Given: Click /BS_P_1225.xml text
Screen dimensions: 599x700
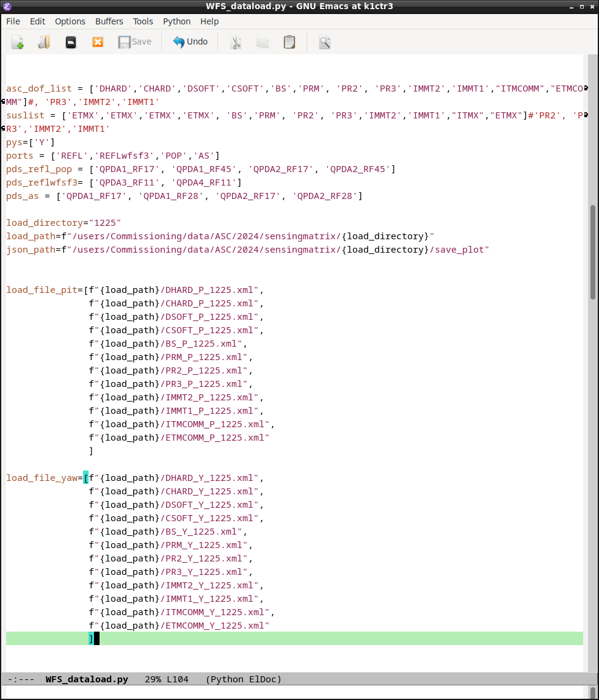Looking at the screenshot, I should tap(198, 344).
